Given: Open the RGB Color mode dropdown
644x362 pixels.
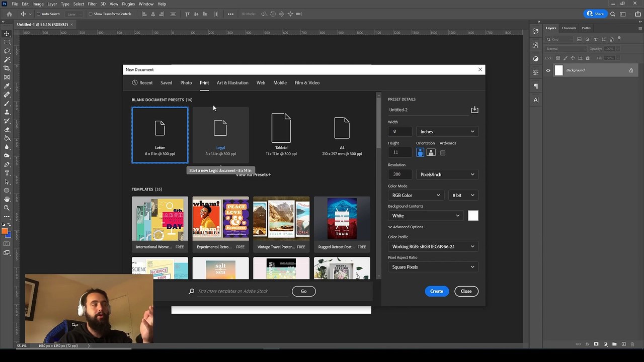Looking at the screenshot, I should [x=416, y=195].
